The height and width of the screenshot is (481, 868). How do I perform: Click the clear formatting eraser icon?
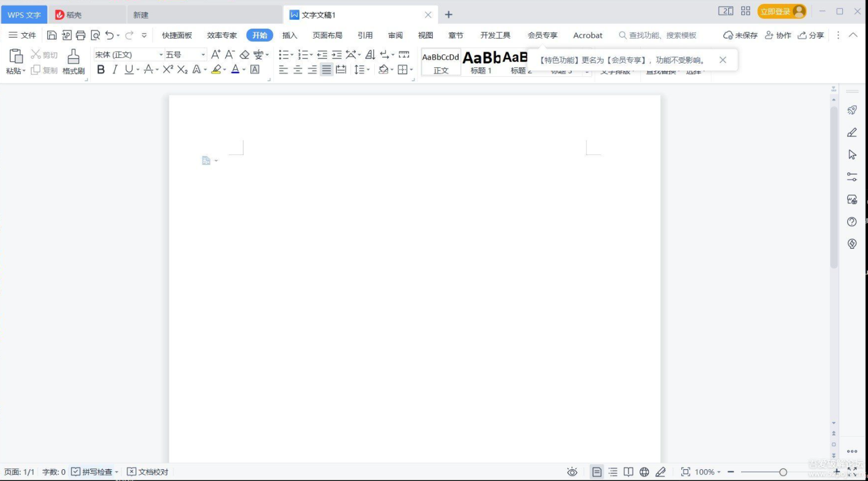pyautogui.click(x=244, y=54)
